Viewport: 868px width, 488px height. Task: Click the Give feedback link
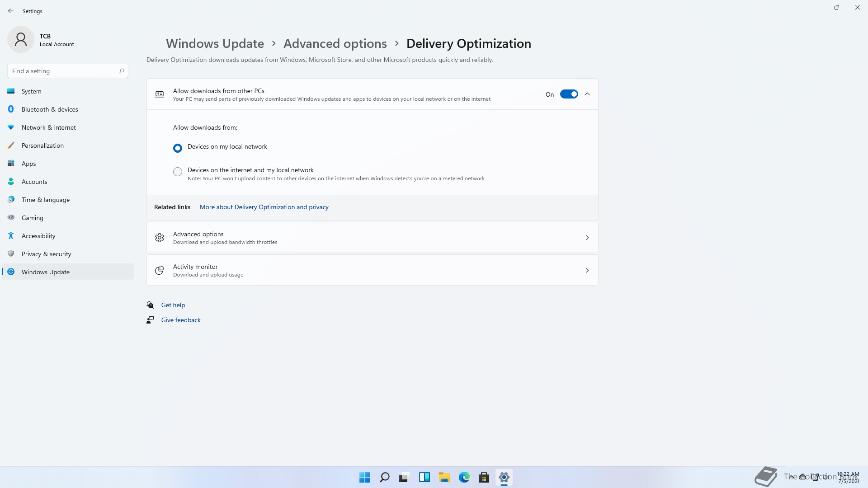181,320
